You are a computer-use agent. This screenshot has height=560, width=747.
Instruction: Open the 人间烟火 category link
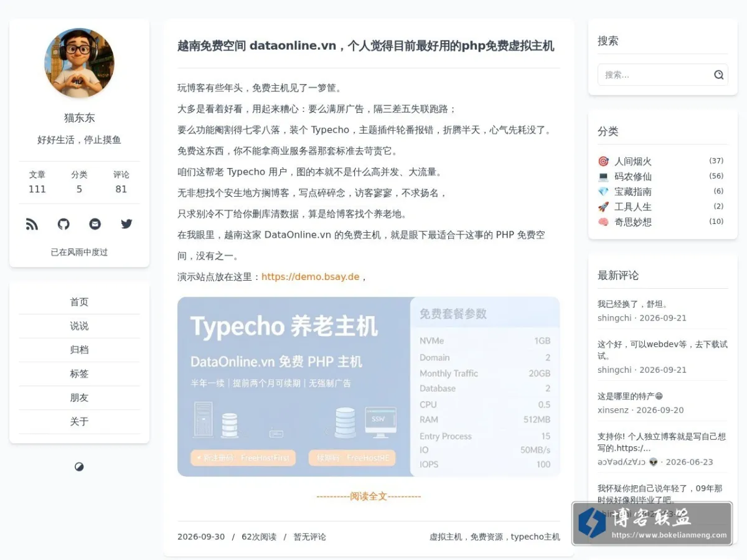[x=632, y=161]
